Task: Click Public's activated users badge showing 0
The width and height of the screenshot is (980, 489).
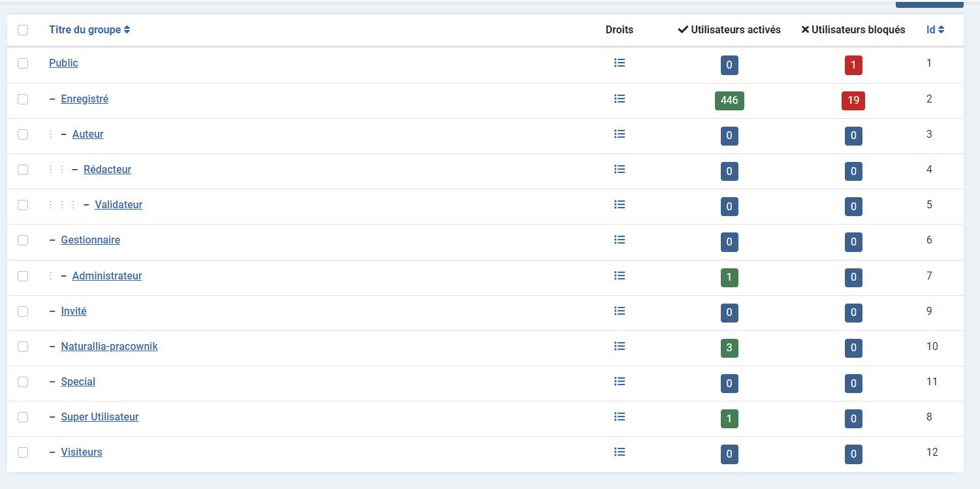Action: 729,65
